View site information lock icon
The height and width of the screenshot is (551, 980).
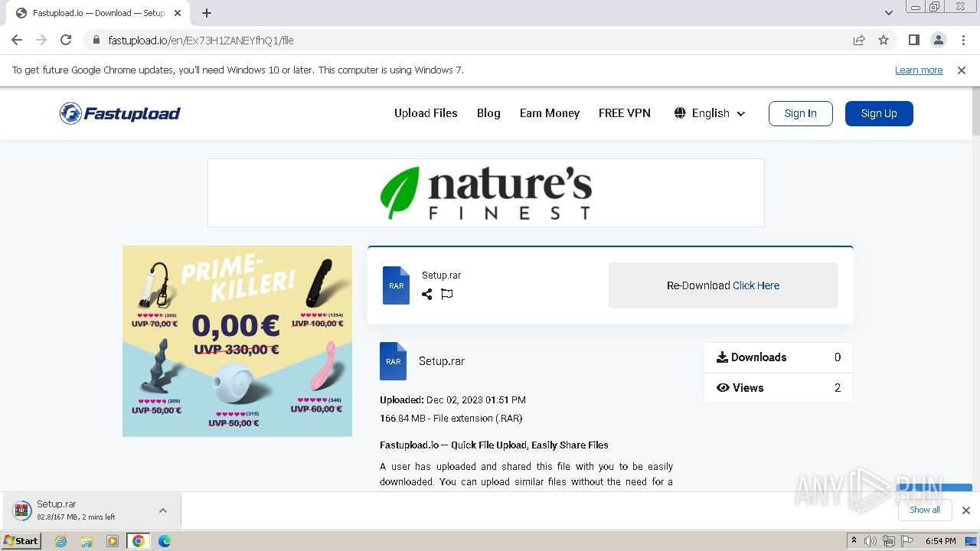(x=96, y=40)
